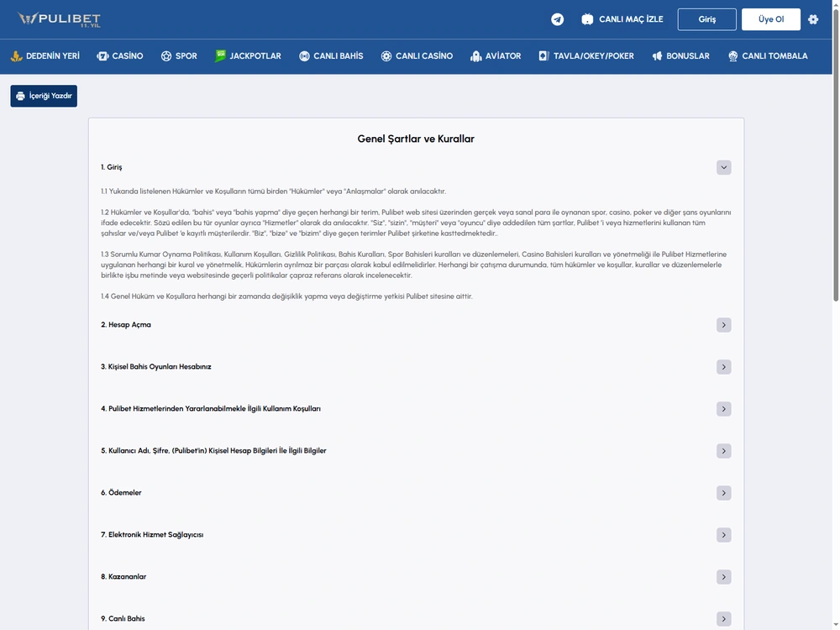Click the 8. Kazananlar title text
Viewport: 840px width, 630px height.
123,576
